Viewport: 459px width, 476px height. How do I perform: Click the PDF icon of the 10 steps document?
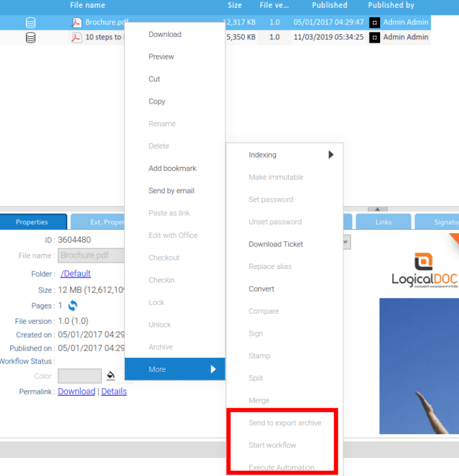pyautogui.click(x=76, y=37)
